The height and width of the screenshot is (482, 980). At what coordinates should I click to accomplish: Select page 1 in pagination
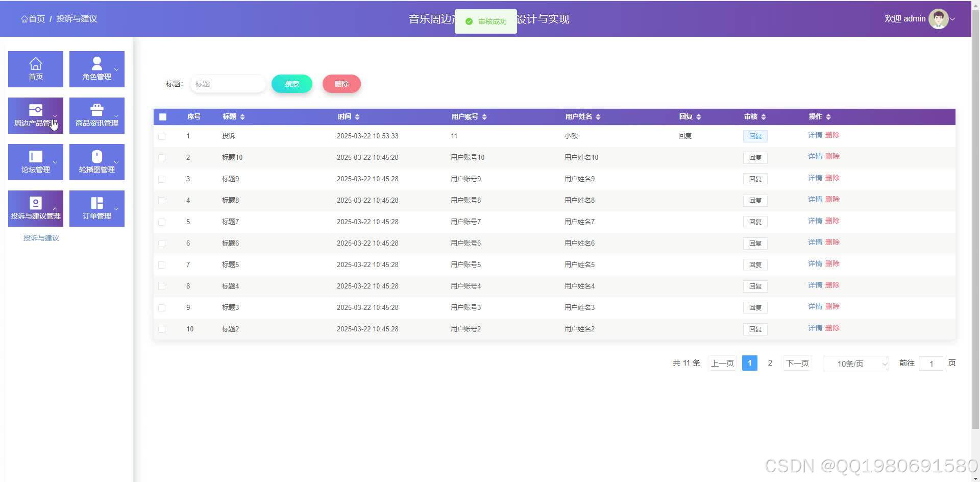point(749,363)
